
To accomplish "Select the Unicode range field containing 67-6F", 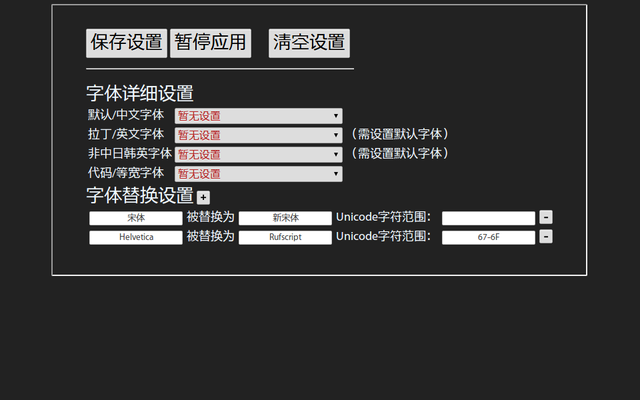I will tap(489, 238).
